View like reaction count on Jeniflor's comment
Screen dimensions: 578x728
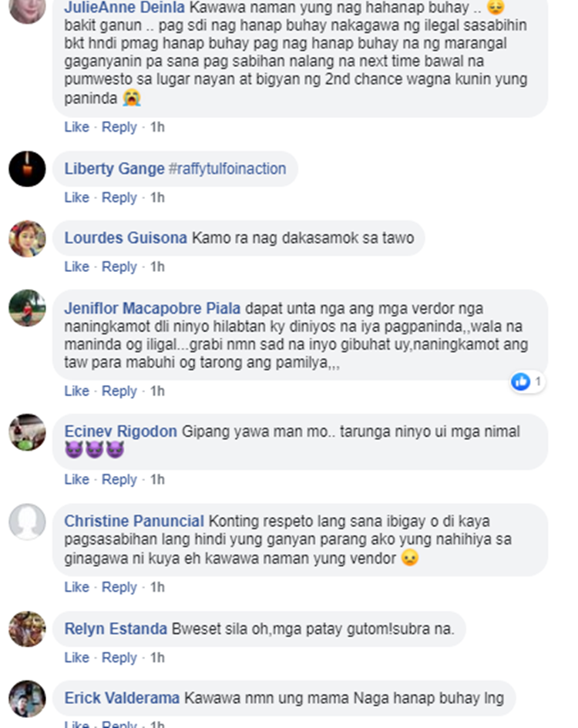pos(527,382)
